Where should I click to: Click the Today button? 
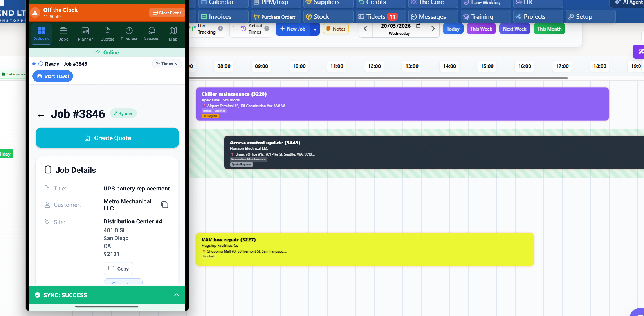[453, 29]
